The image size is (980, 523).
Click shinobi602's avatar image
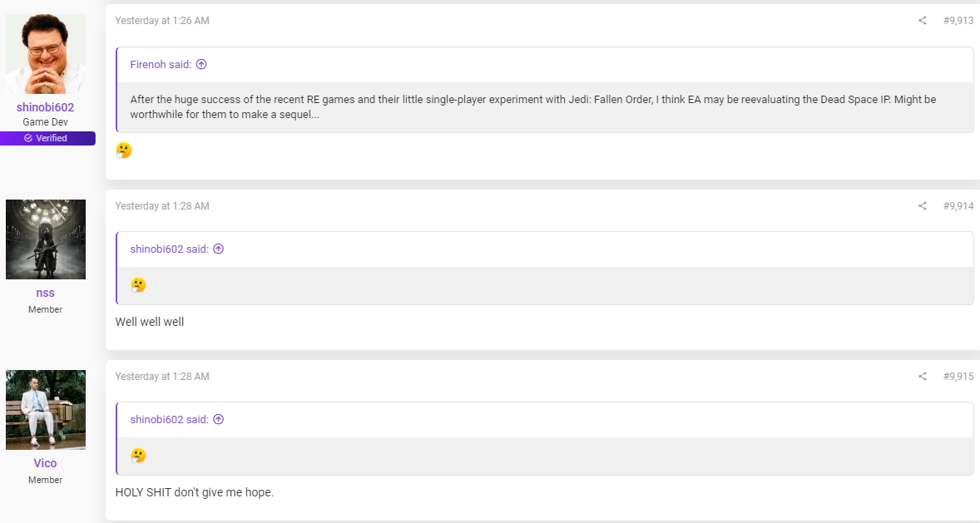pyautogui.click(x=46, y=54)
